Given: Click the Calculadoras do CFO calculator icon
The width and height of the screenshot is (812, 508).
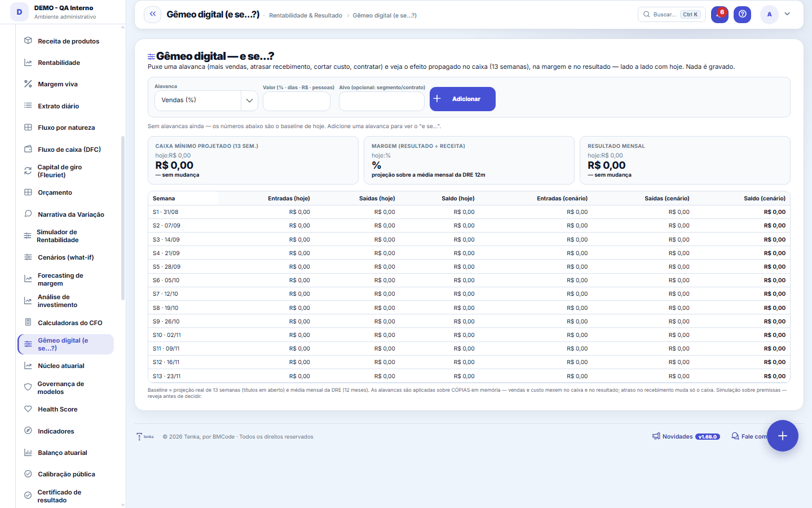Looking at the screenshot, I should tap(28, 322).
